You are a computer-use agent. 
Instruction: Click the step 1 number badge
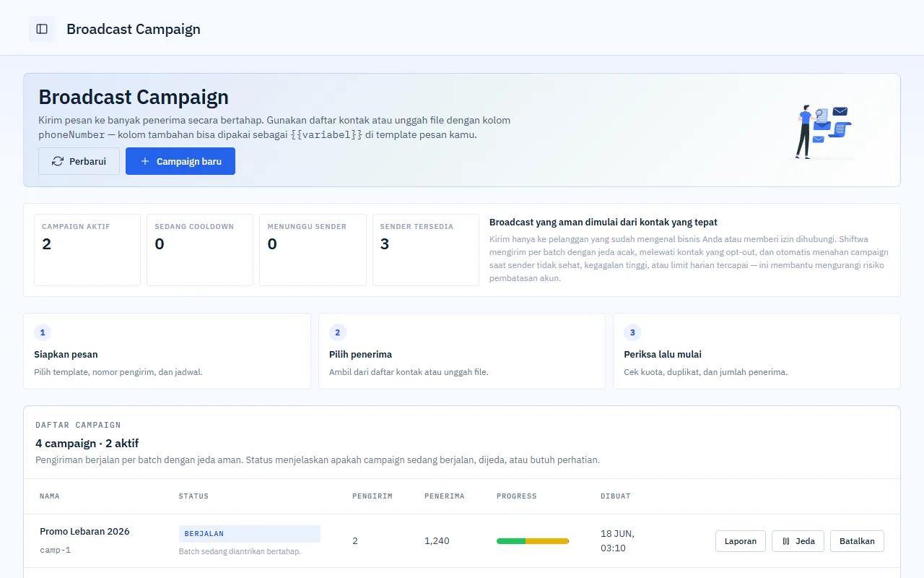click(x=43, y=332)
